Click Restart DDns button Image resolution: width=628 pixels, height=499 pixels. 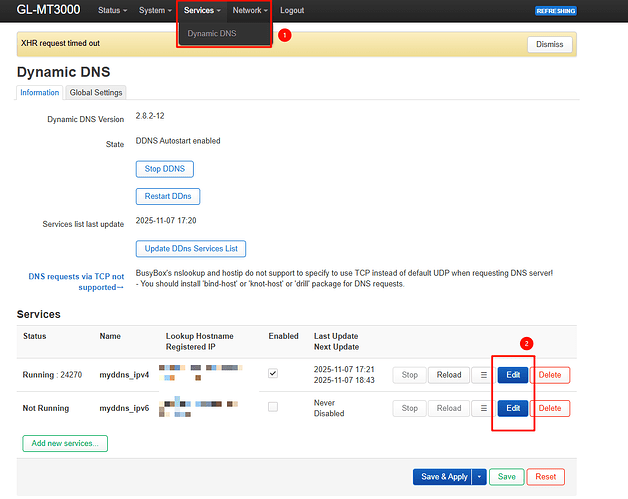[167, 196]
